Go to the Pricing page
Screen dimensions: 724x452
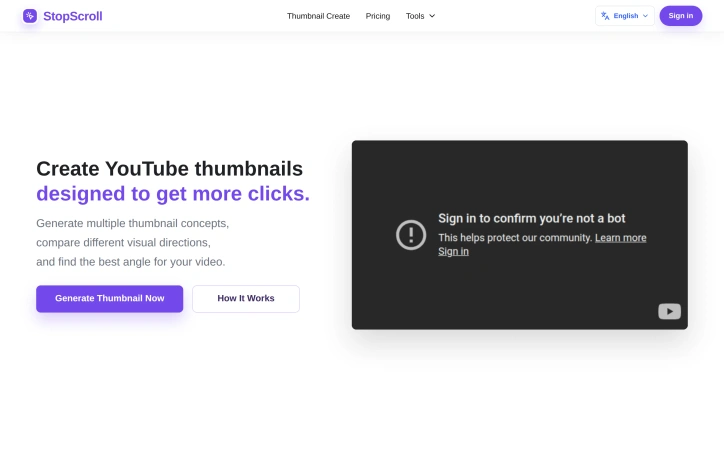(x=378, y=16)
